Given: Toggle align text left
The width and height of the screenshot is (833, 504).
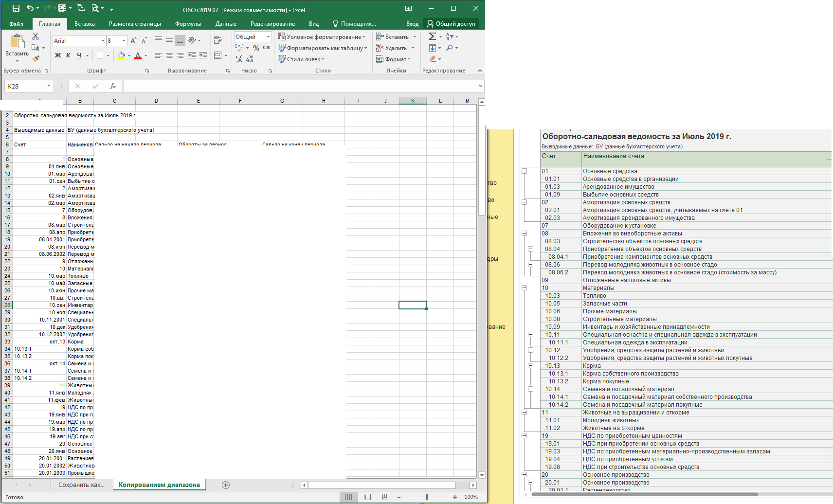Looking at the screenshot, I should [x=159, y=55].
